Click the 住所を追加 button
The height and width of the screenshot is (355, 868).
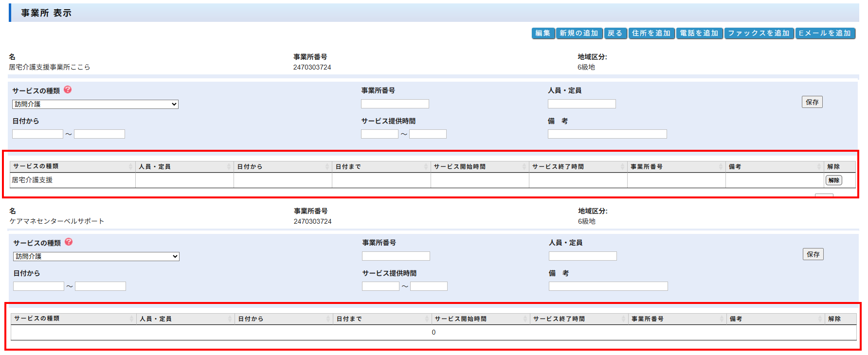[x=651, y=33]
